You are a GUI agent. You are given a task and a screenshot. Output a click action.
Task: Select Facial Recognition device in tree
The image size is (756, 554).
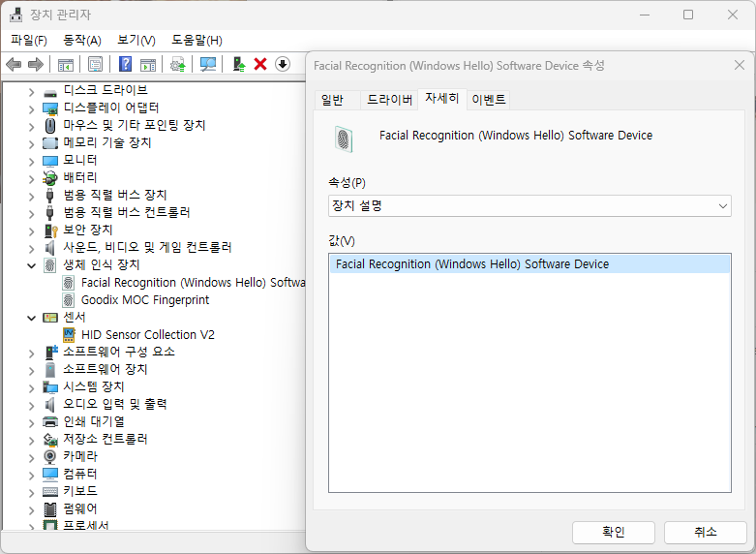point(193,283)
